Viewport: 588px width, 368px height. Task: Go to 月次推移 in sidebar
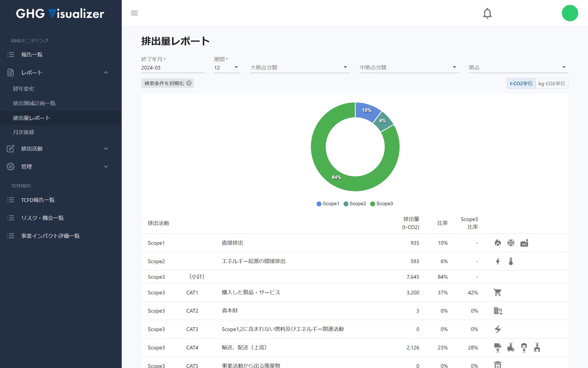[24, 132]
